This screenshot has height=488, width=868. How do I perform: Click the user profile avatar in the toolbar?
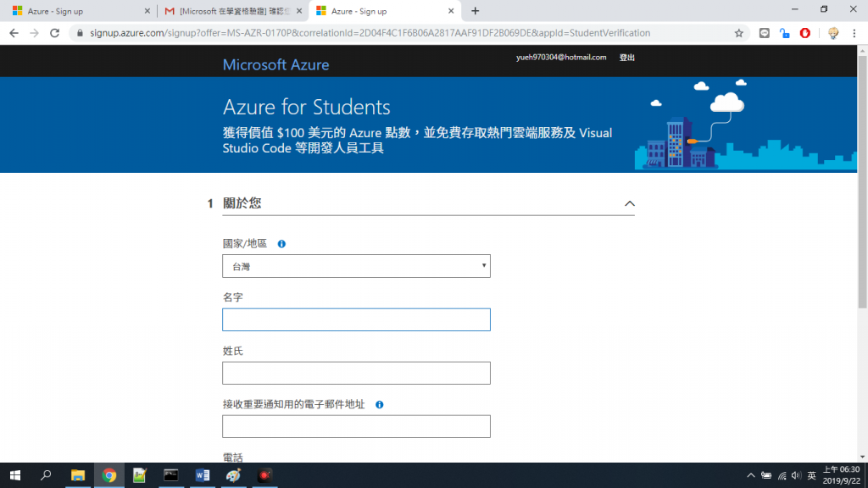[x=833, y=33]
